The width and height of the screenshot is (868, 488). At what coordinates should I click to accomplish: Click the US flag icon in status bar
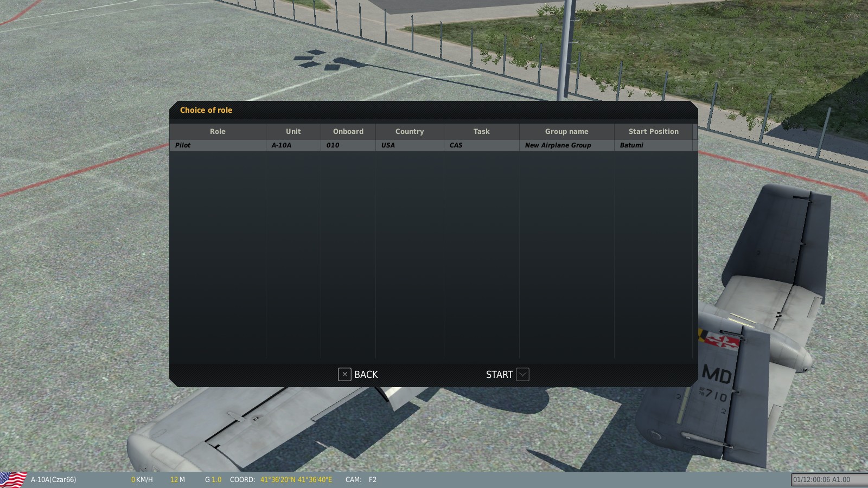coord(13,480)
